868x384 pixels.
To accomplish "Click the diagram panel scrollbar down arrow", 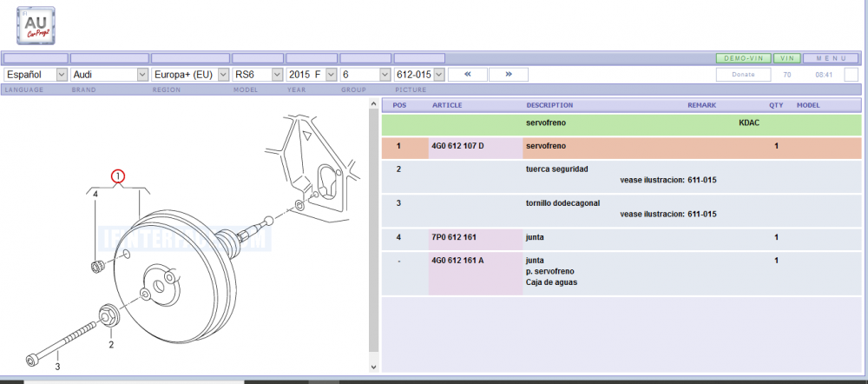I will coord(373,367).
